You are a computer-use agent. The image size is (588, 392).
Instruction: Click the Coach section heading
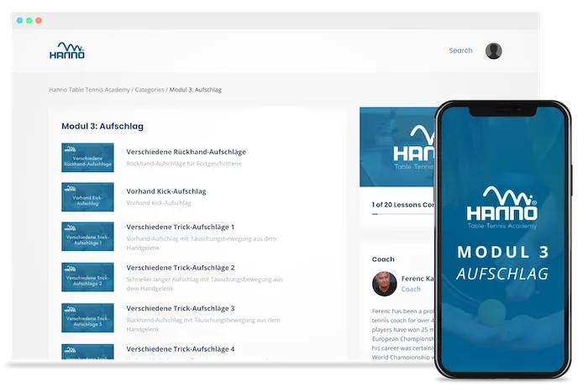coord(383,259)
